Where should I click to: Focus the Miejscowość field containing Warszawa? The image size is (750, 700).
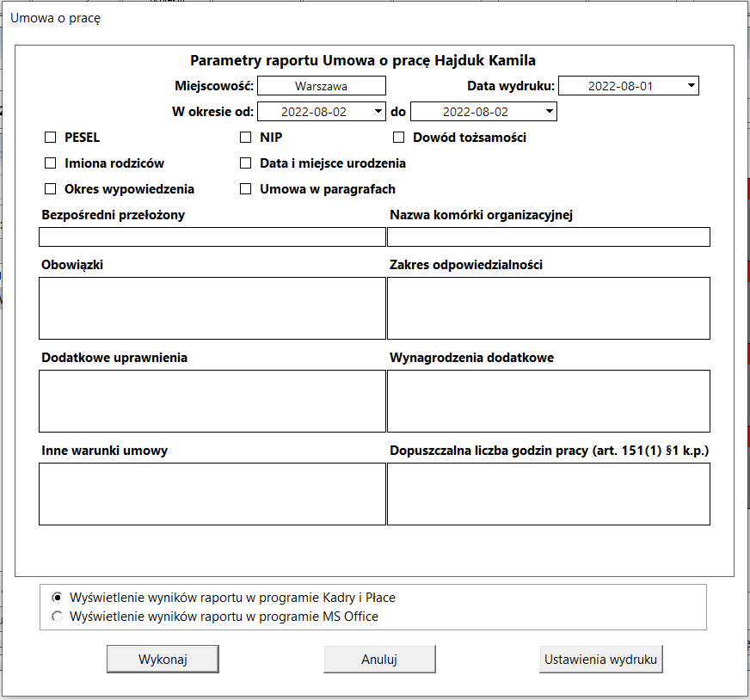322,86
